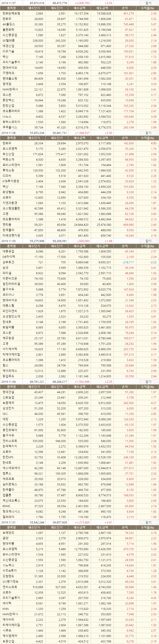Select 율촌화학 in the list
This screenshot has width=159, height=644.
click(8, 30)
